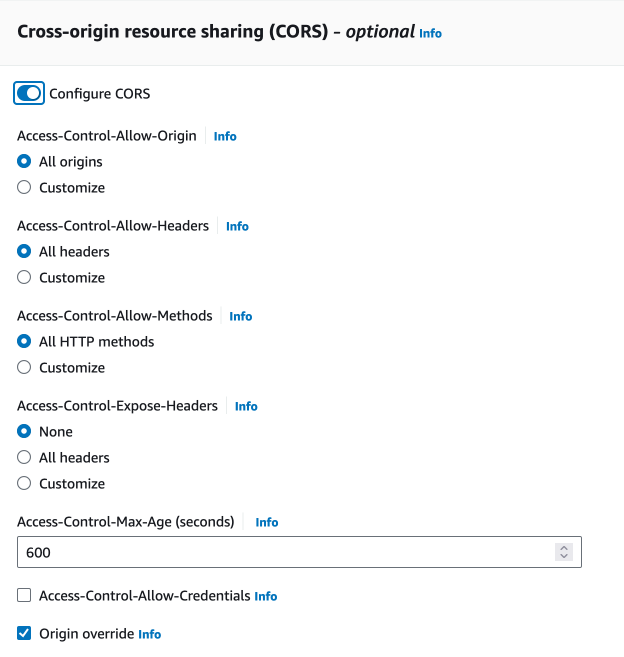
Task: Open Info link beside Origin override
Action: [x=149, y=634]
